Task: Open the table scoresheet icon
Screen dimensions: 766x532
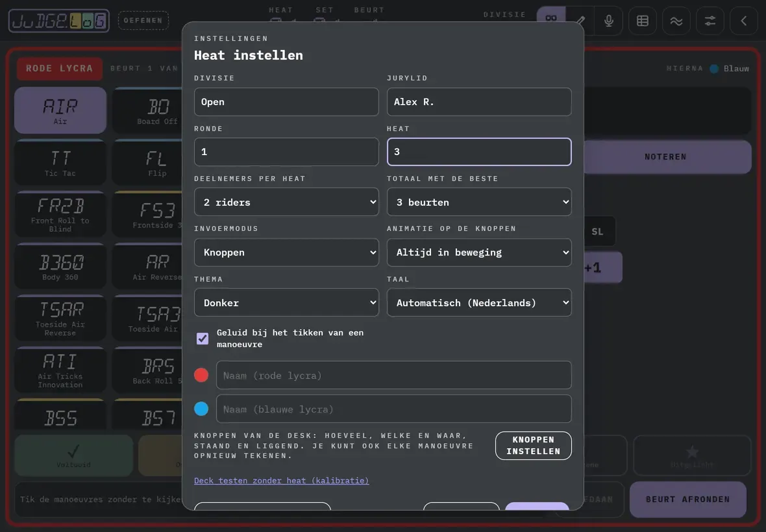Action: [x=643, y=21]
